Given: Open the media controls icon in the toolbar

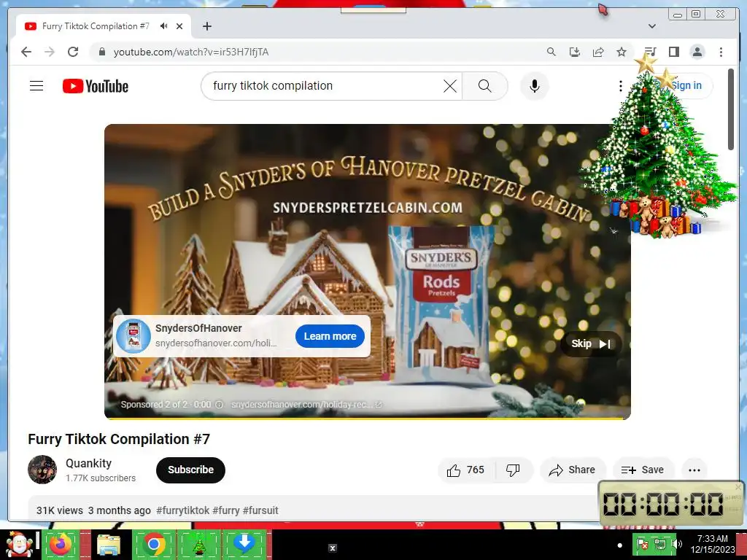Looking at the screenshot, I should point(650,52).
